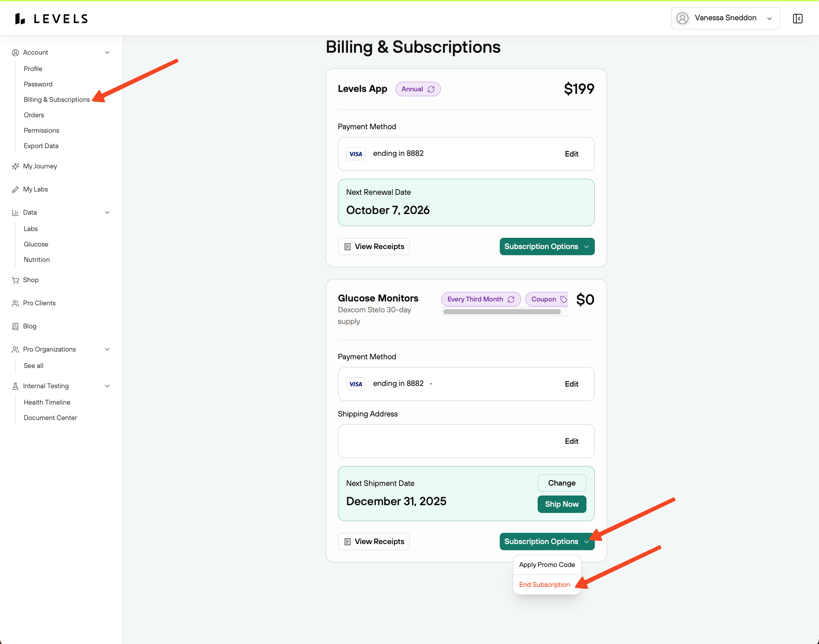Collapse the Data section chevron
Screen dimensions: 819x644
pyautogui.click(x=107, y=213)
